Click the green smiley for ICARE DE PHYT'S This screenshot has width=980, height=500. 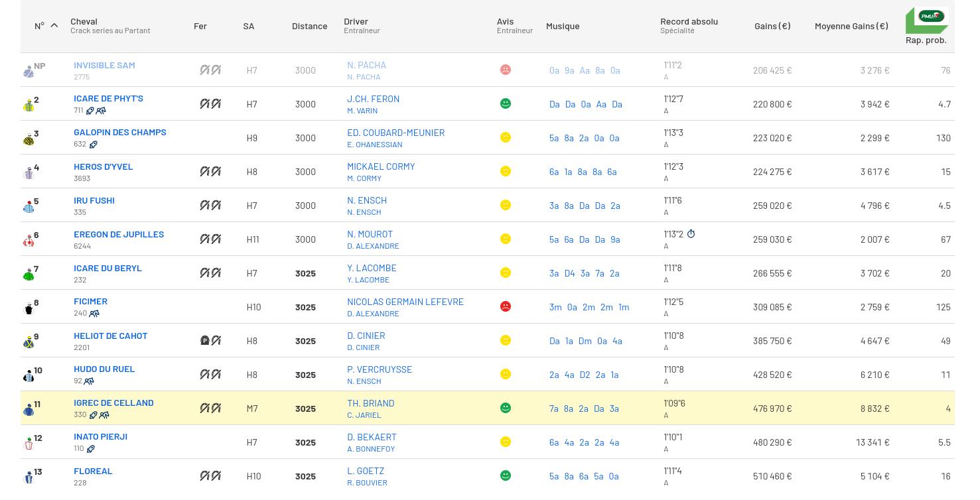coord(506,103)
